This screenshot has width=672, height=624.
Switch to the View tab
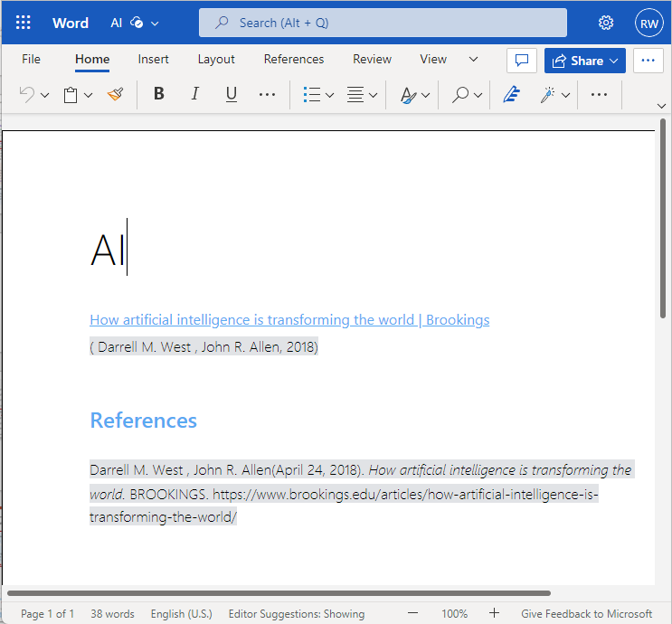point(433,59)
